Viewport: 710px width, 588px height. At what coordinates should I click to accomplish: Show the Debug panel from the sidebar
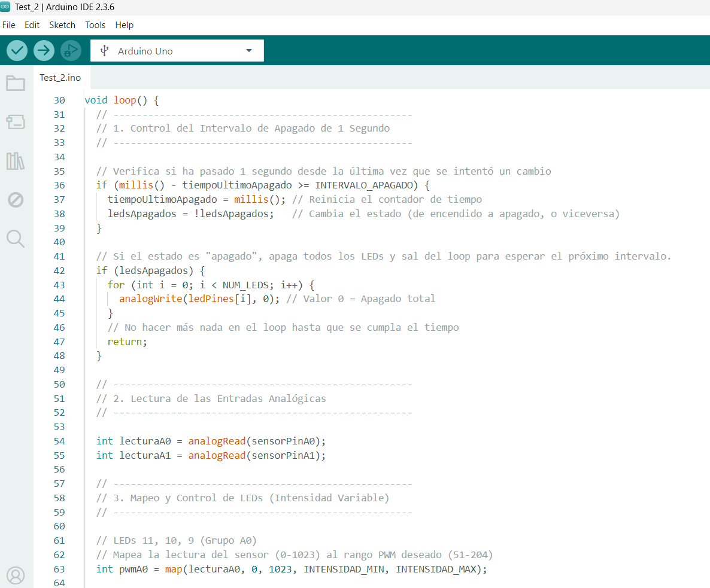16,200
